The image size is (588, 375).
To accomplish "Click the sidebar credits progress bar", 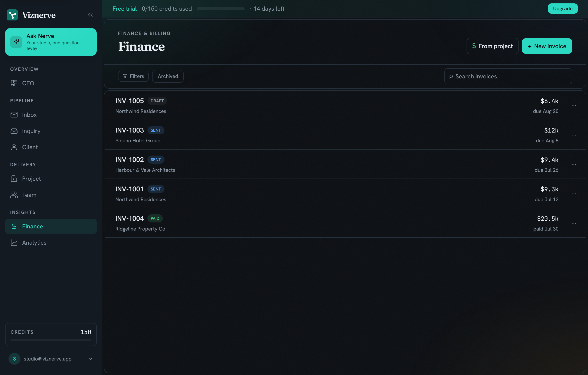I will (x=51, y=340).
